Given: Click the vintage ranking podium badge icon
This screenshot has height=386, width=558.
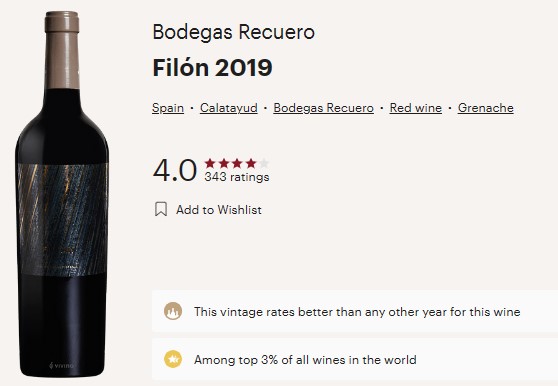Looking at the screenshot, I should click(x=173, y=311).
